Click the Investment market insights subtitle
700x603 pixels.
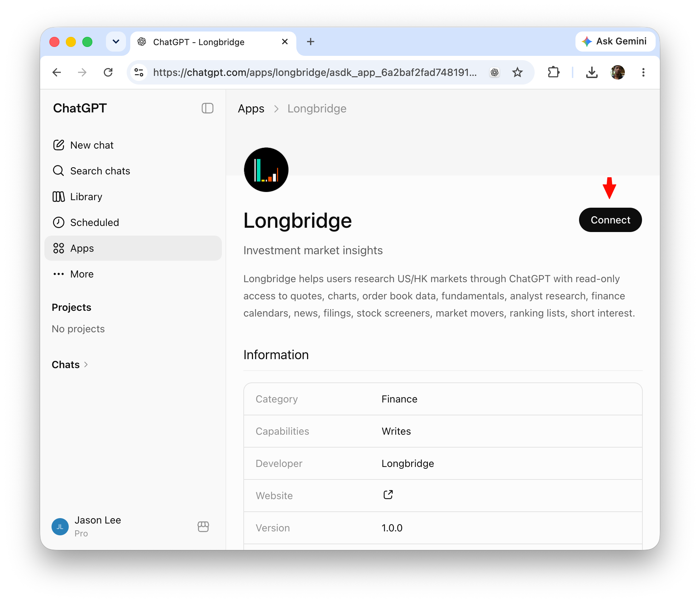coord(313,250)
